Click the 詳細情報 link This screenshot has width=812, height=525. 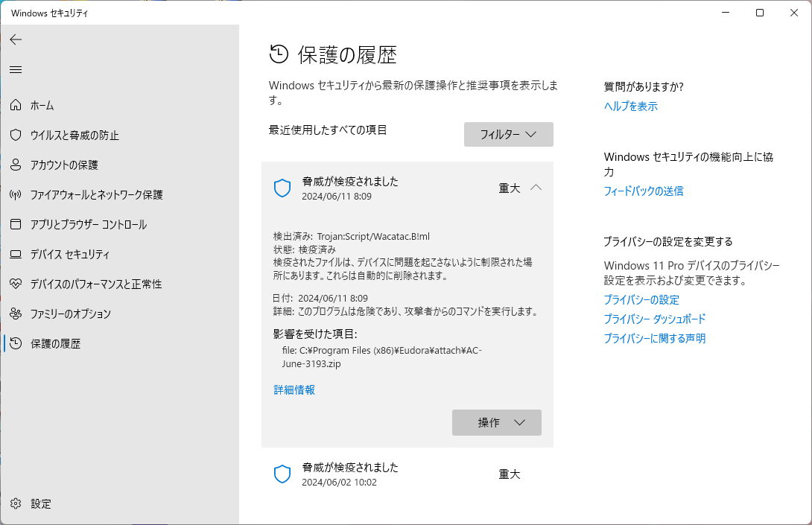click(x=294, y=389)
